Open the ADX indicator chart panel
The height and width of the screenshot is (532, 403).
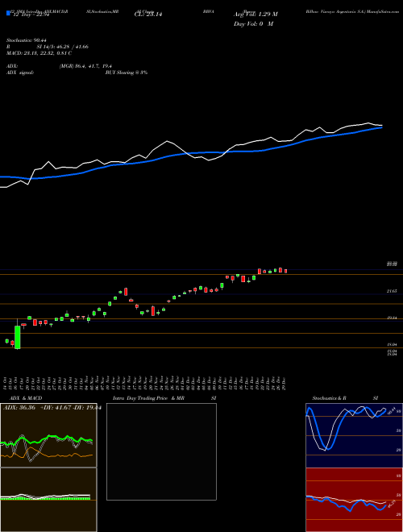(x=48, y=435)
